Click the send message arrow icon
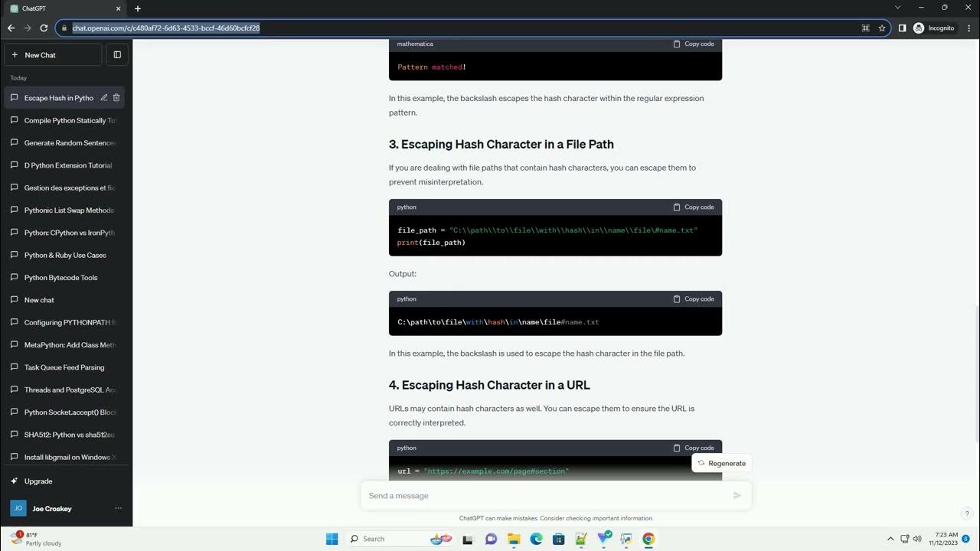Viewport: 980px width, 551px height. coord(737,495)
